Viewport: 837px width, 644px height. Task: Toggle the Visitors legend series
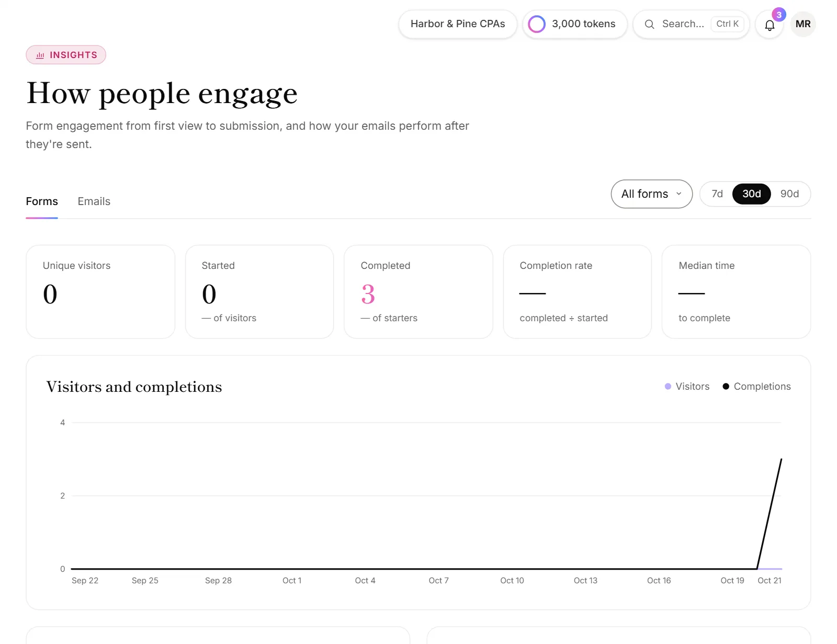(687, 387)
